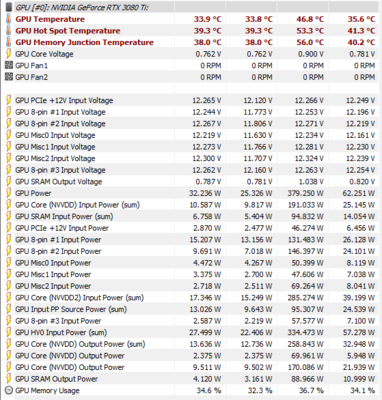Click the 94.832 W SRAM Input Power value

308,216
